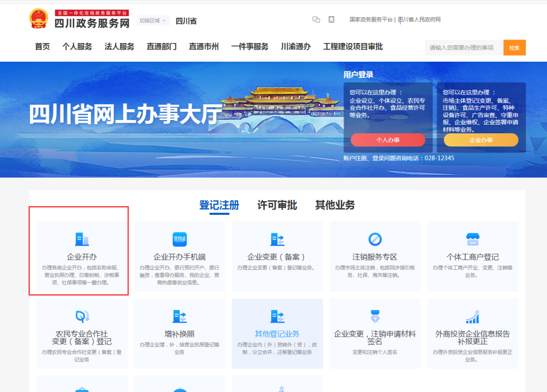Open 外商投资企业信息报告补报更正 title
The height and width of the screenshot is (392, 547).
pyautogui.click(x=473, y=338)
